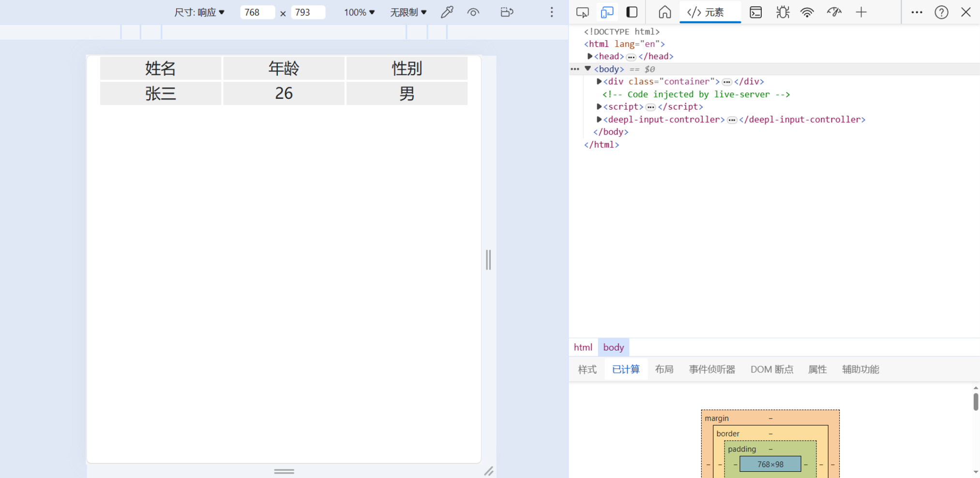Click the margin label in box model
980x478 pixels.
point(717,418)
